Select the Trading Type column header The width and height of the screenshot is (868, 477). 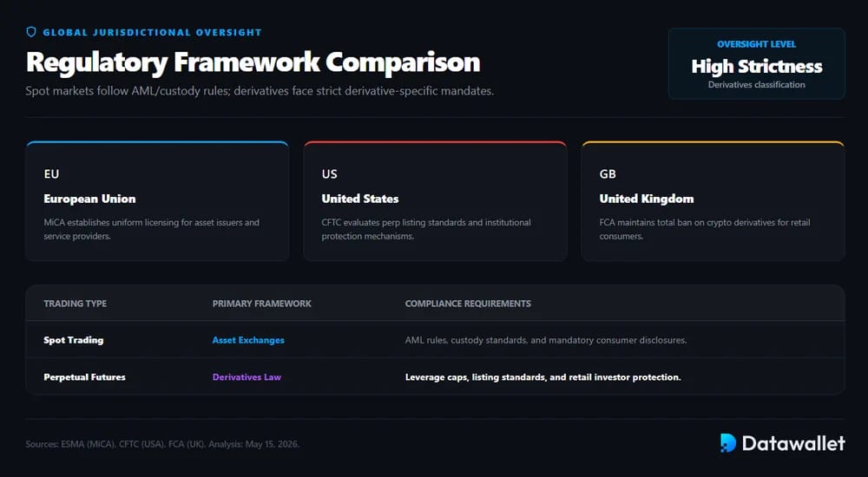click(x=76, y=304)
